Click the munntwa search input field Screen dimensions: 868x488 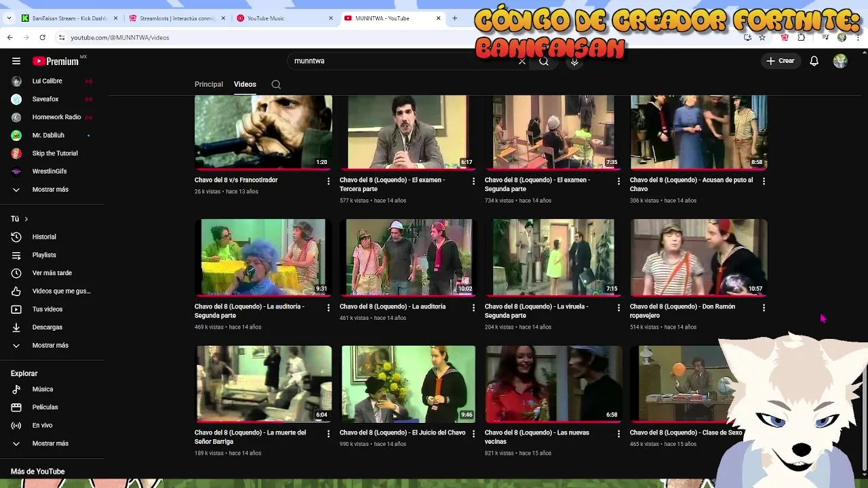point(403,61)
